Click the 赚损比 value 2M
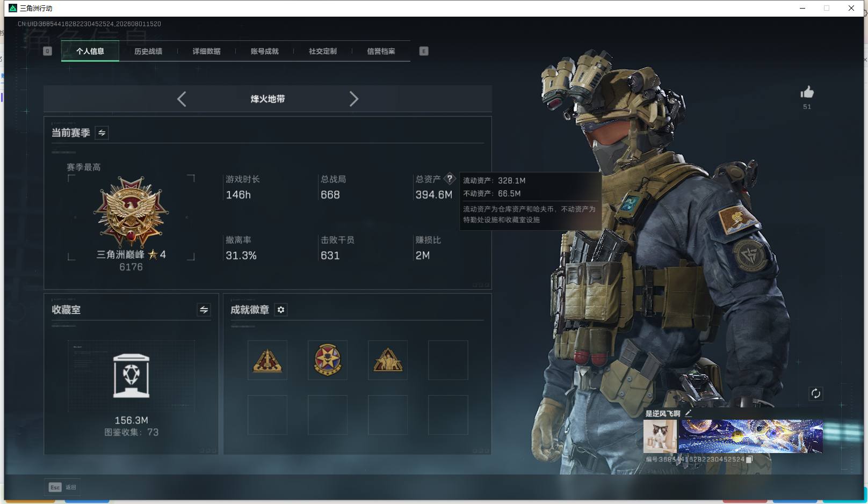The image size is (868, 504). (422, 255)
